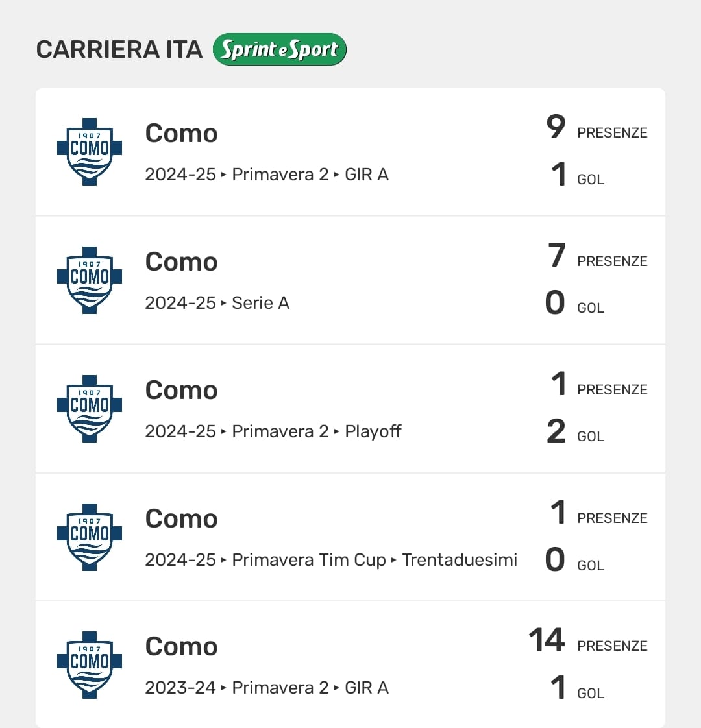Open Como team name in the 2023-24 row
Image resolution: width=701 pixels, height=728 pixels.
tap(181, 647)
